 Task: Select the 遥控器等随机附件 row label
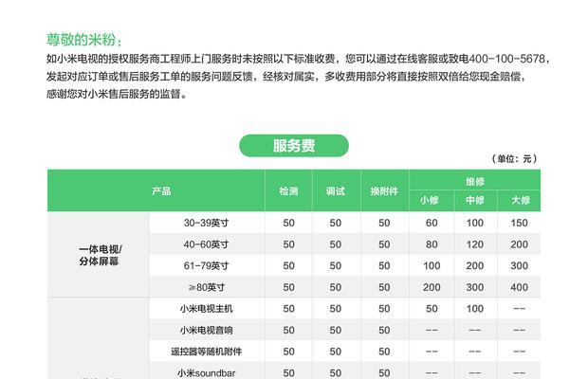pyautogui.click(x=206, y=352)
